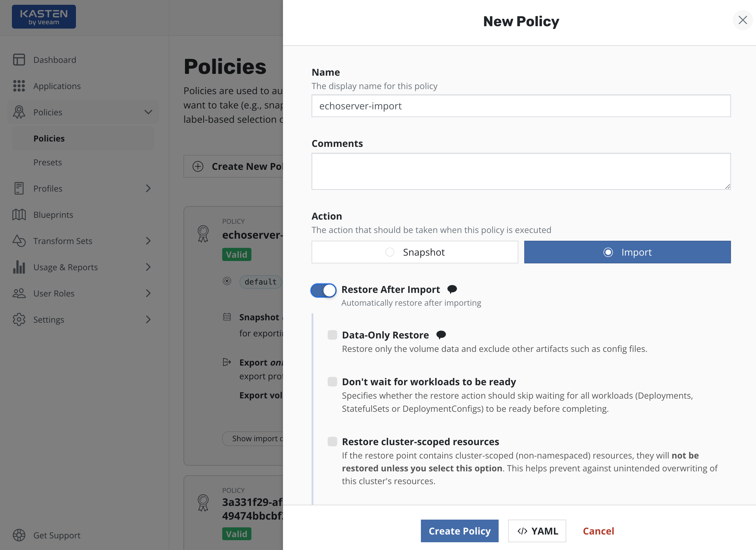Click the Restore After Import info bubble
Viewport: 756px width, 550px height.
tap(452, 289)
